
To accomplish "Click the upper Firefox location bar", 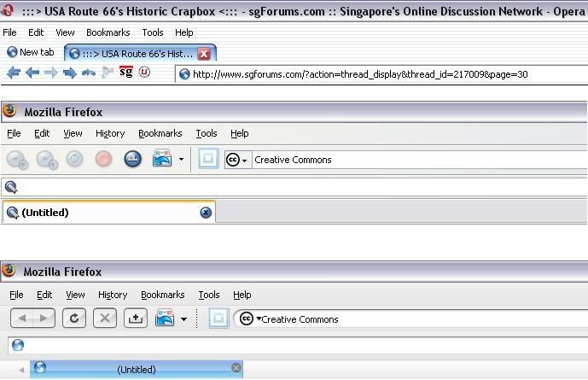I will coord(294,187).
